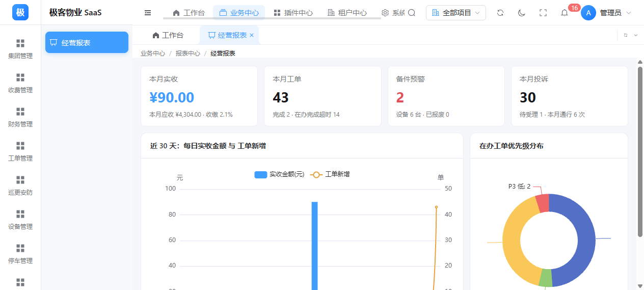Close the 经营报表 page tab
Viewport: 644px width, 290px height.
click(252, 35)
